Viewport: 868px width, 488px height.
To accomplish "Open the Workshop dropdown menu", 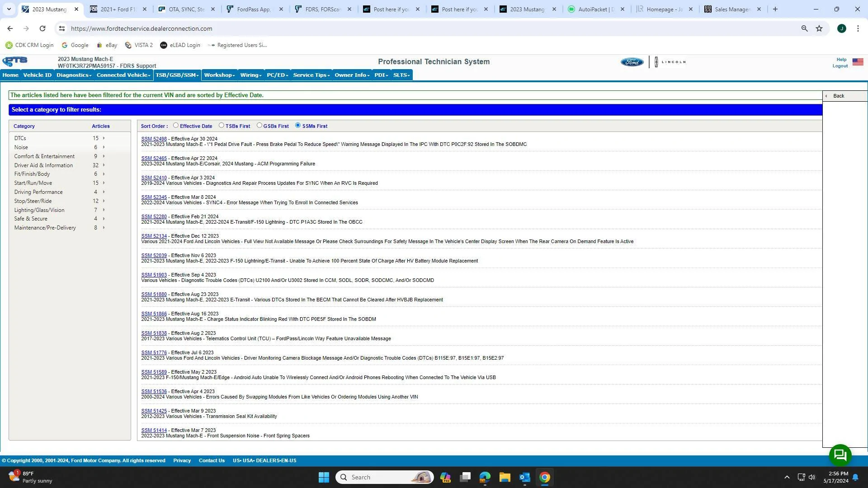I will tap(219, 75).
